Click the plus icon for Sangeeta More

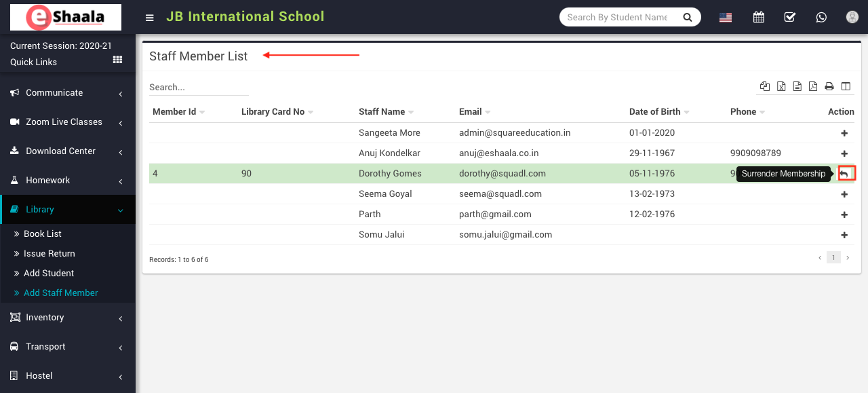(x=844, y=134)
